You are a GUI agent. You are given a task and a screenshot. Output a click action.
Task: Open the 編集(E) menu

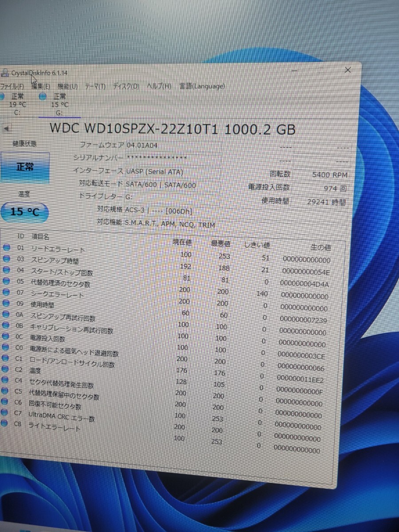coord(41,86)
